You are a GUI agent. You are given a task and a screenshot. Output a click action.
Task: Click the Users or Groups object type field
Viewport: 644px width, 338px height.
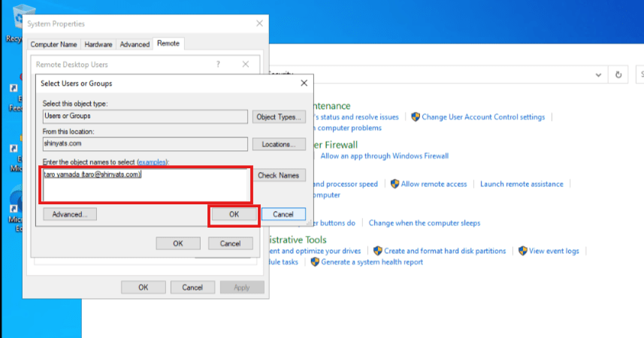pyautogui.click(x=145, y=116)
